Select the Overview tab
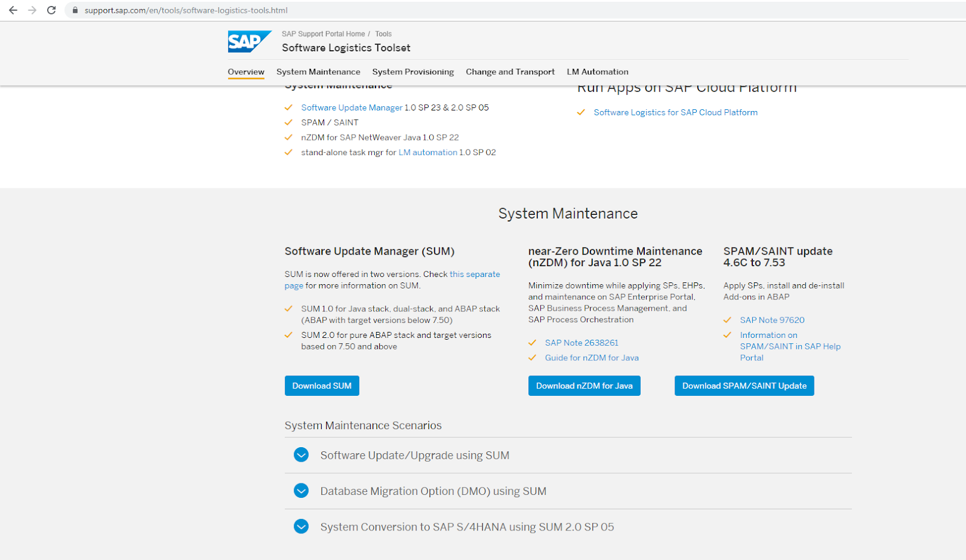 point(246,72)
